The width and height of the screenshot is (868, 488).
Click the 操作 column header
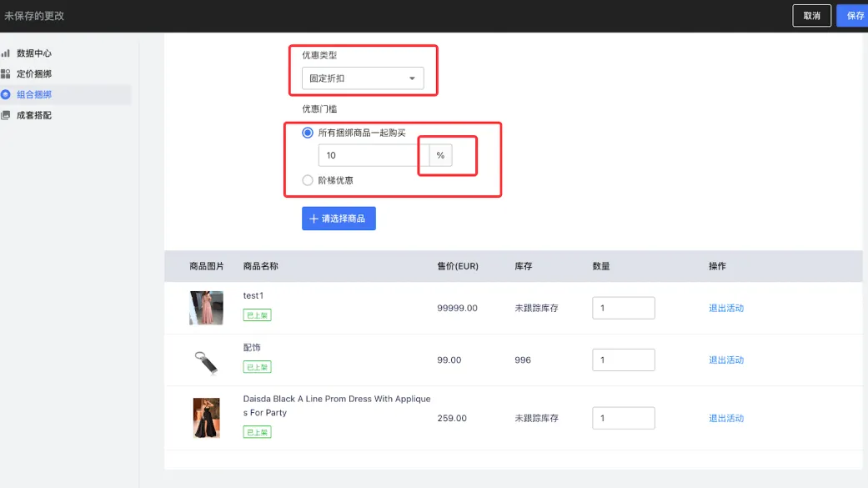point(717,266)
